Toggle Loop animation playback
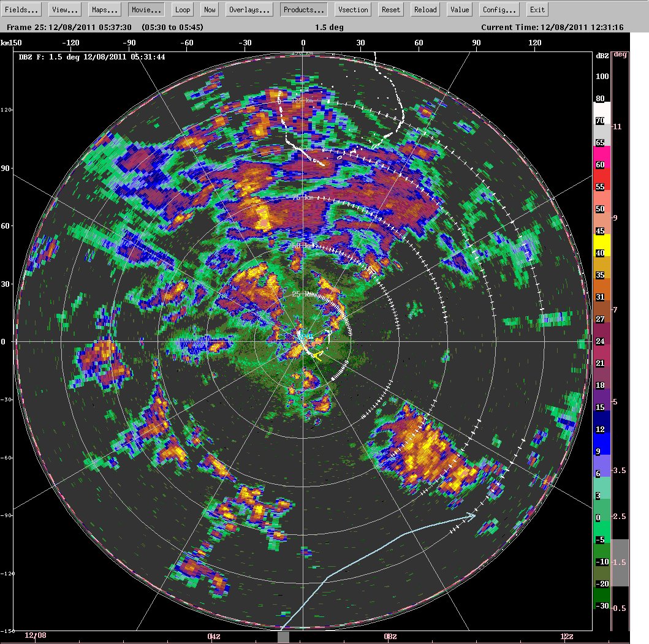649x644 pixels. coord(182,9)
